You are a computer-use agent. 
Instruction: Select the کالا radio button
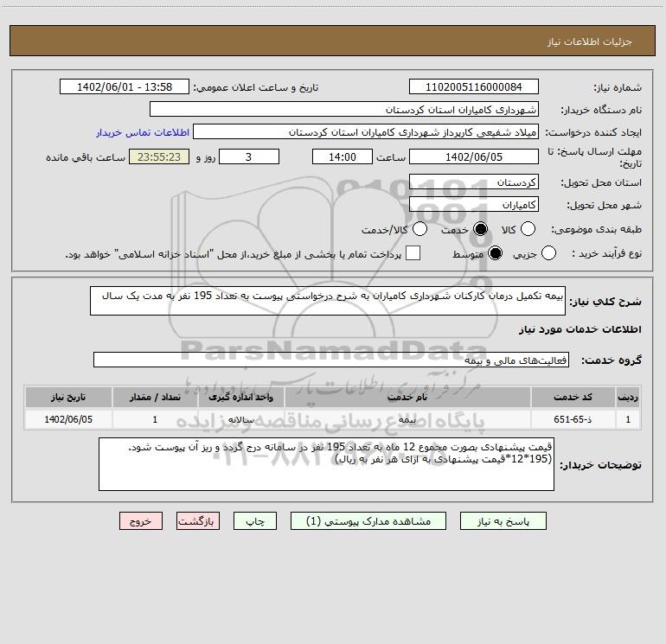[528, 229]
